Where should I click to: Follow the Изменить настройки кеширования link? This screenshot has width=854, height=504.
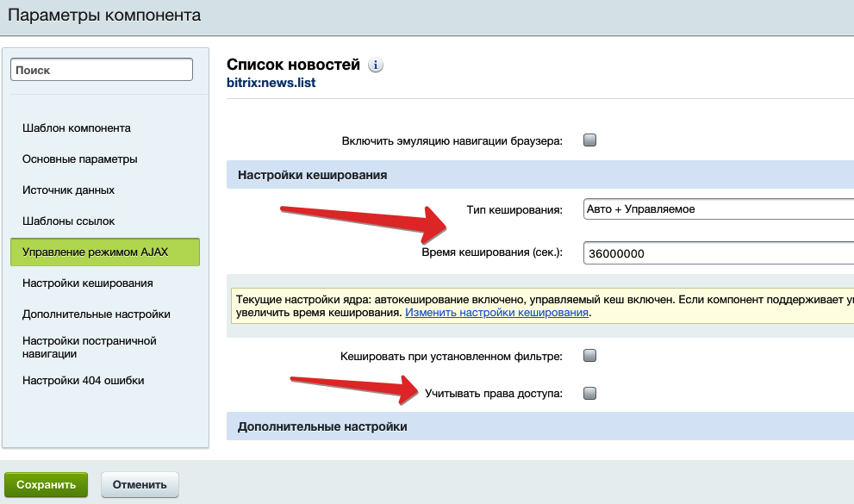tap(496, 313)
